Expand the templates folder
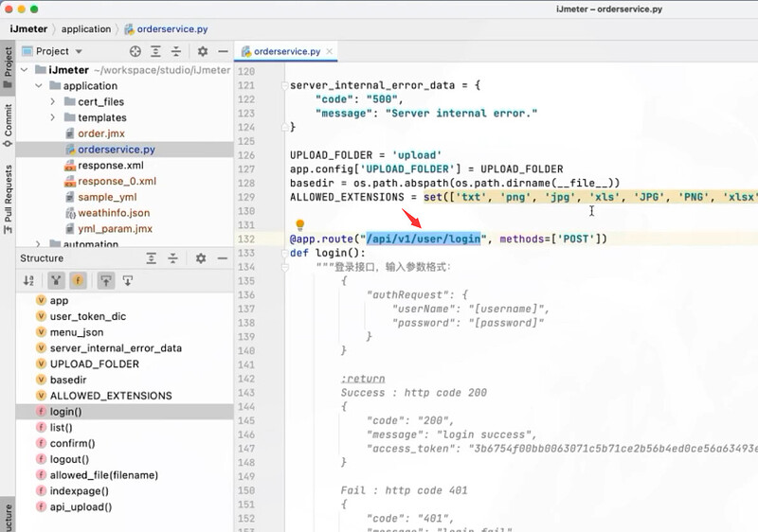Screen dimensions: 758x532 coord(53,117)
